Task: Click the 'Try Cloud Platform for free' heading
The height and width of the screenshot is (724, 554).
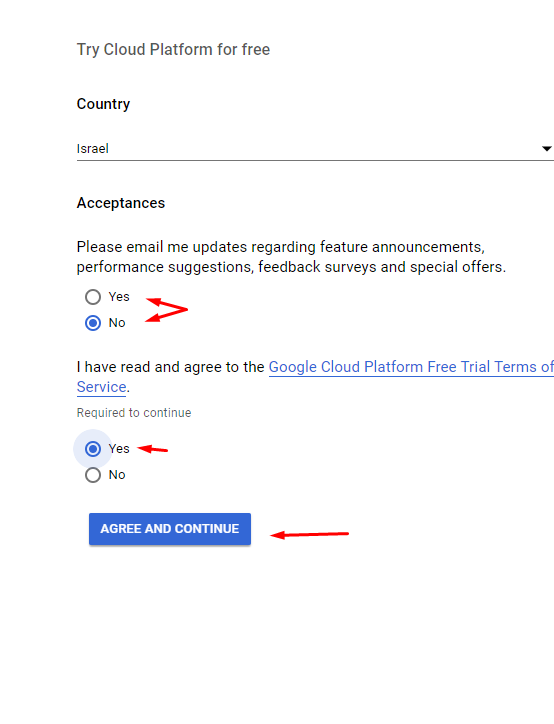Action: (x=173, y=49)
